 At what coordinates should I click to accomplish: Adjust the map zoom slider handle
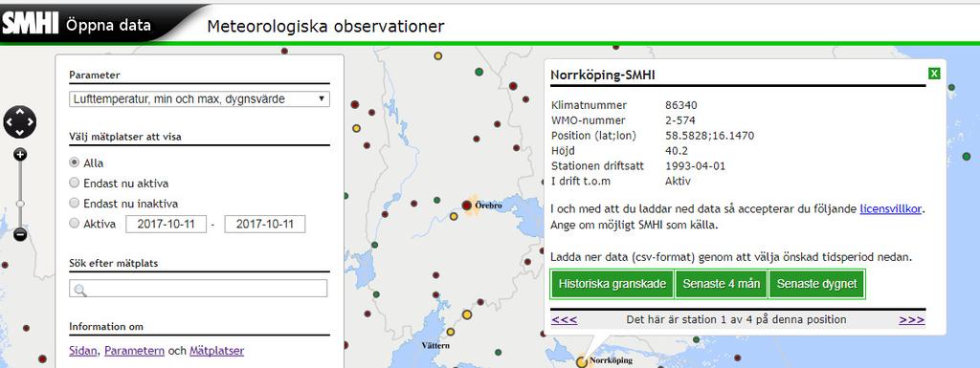pyautogui.click(x=20, y=204)
